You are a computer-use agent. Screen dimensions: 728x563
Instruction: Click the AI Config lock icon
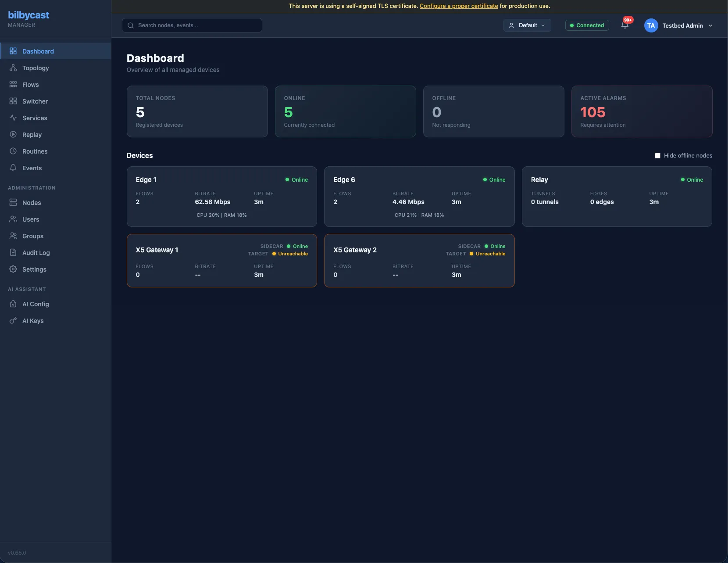coord(13,304)
